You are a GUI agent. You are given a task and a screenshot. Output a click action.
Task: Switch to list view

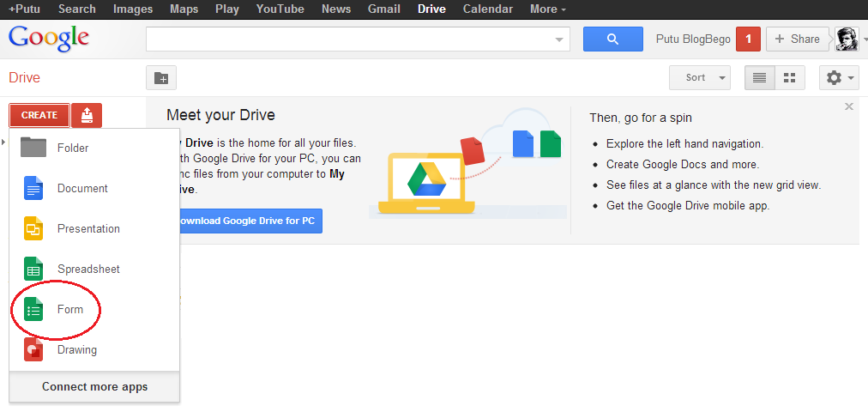point(760,77)
